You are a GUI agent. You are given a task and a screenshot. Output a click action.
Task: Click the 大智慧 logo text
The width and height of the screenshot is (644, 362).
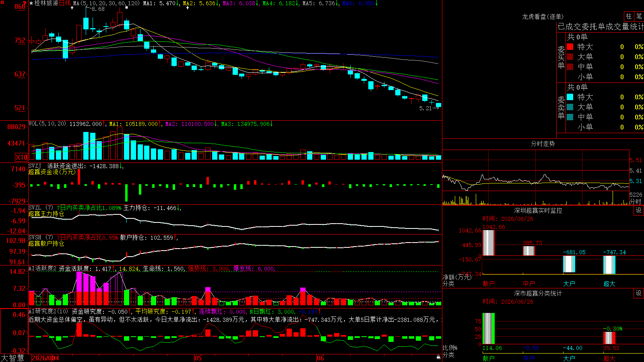pyautogui.click(x=12, y=358)
